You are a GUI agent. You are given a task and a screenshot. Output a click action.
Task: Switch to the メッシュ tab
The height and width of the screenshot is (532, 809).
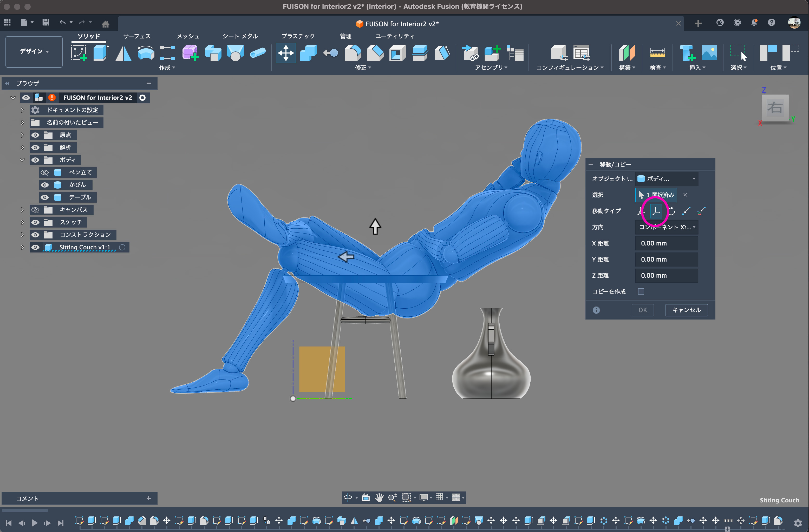(x=188, y=36)
